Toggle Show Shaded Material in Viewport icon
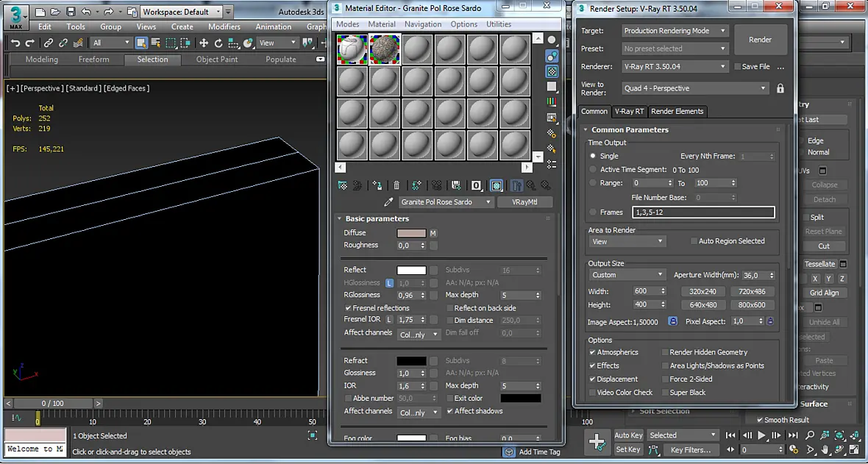Viewport: 868px width, 464px height. (x=497, y=185)
